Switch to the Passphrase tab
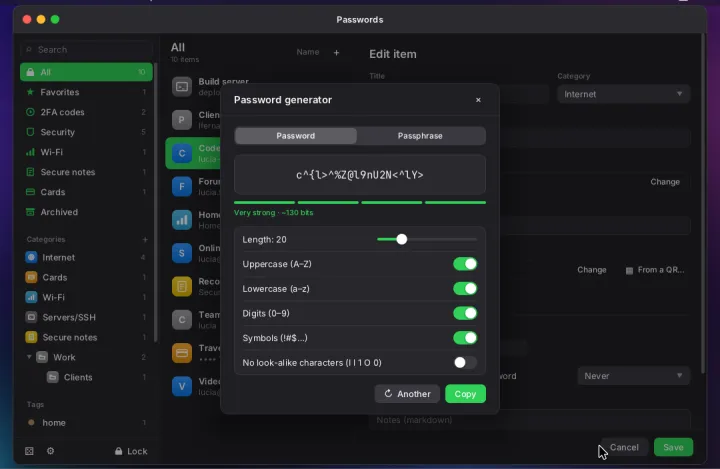Image resolution: width=720 pixels, height=469 pixels. coord(420,136)
